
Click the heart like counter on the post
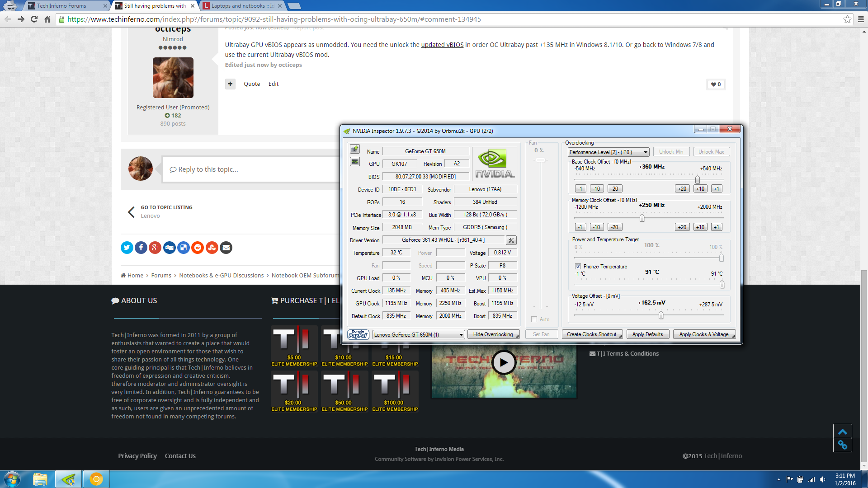(716, 84)
